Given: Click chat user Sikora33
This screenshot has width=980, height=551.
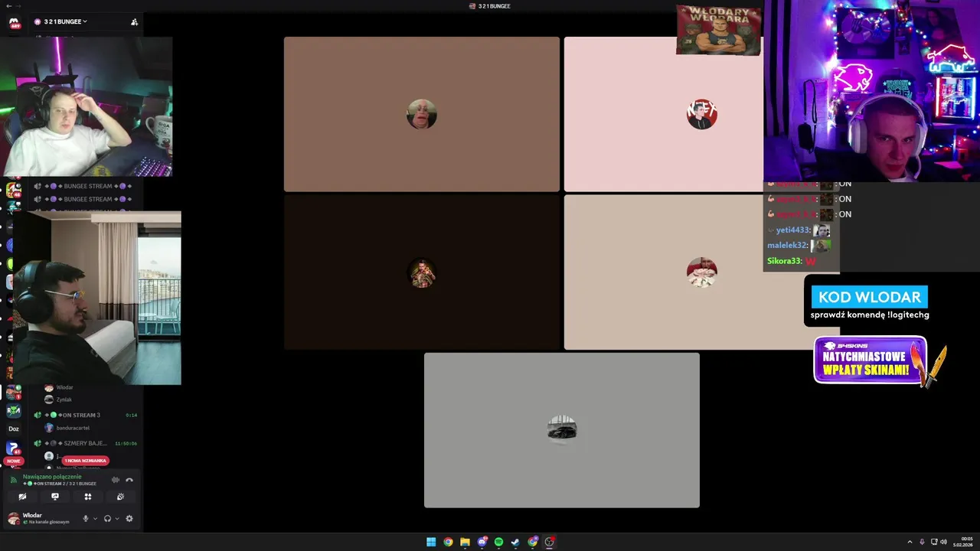Looking at the screenshot, I should (784, 261).
